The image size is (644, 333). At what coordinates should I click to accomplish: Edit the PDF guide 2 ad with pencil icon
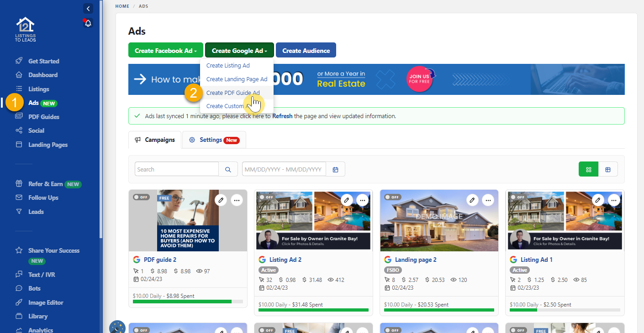(221, 200)
